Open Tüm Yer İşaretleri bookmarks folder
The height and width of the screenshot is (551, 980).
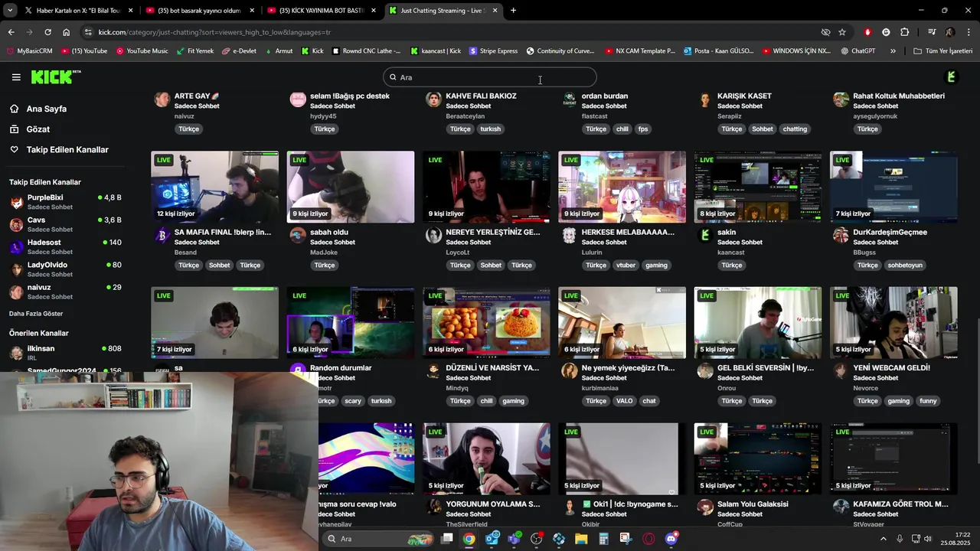(x=943, y=51)
